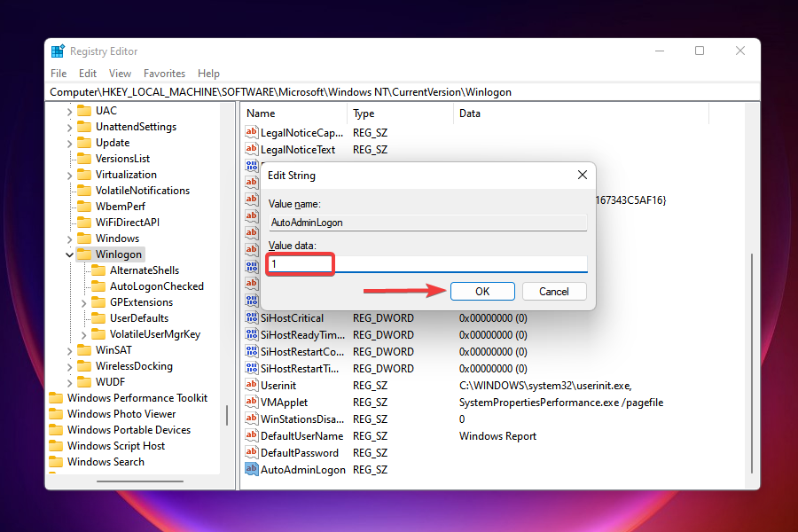The height and width of the screenshot is (532, 798).
Task: Click the 'Windows Report' data cell
Action: 497,436
